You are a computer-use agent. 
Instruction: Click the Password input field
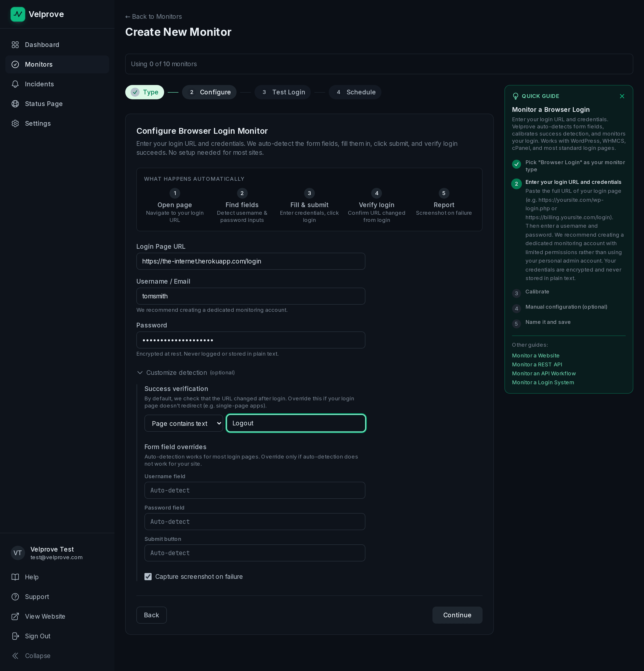[251, 340]
